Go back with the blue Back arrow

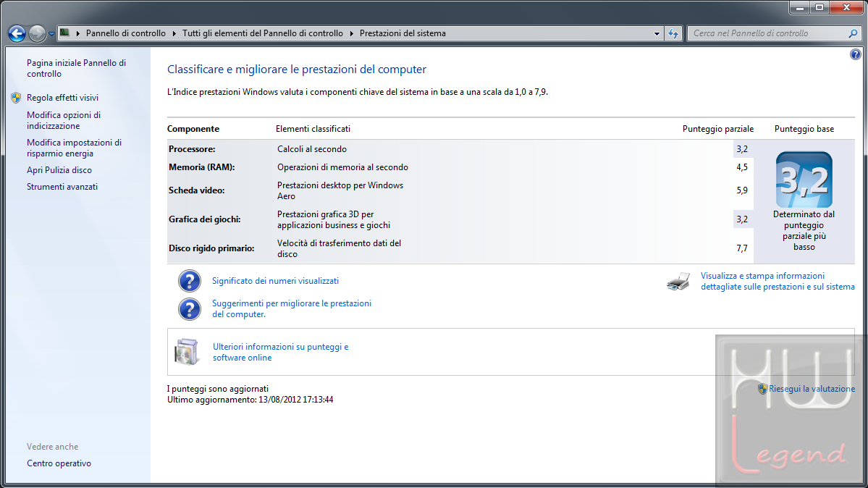click(17, 34)
